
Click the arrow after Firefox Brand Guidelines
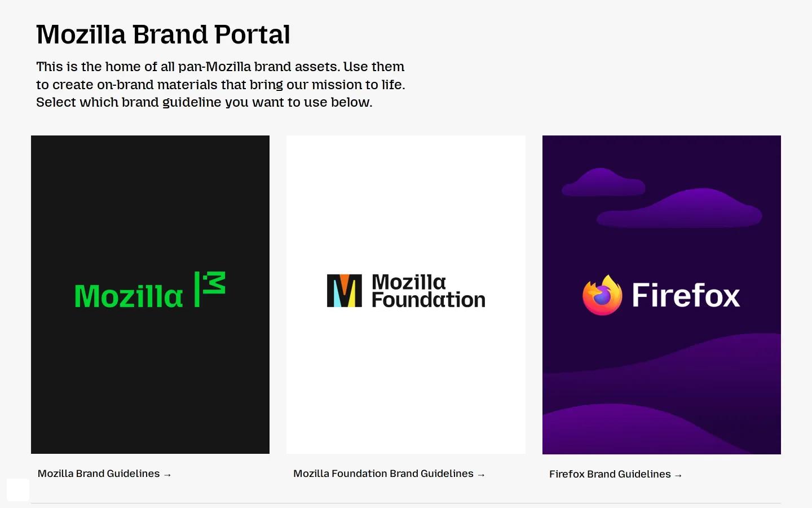[x=678, y=475]
